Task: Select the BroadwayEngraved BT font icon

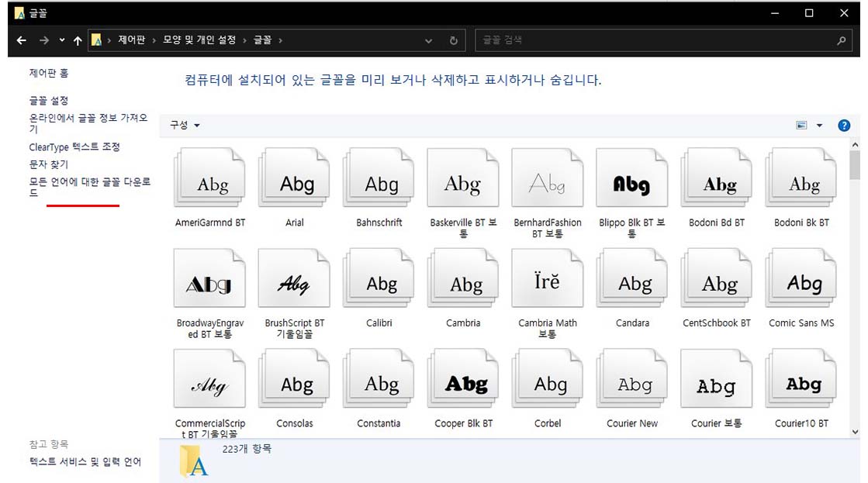Action: (x=209, y=278)
